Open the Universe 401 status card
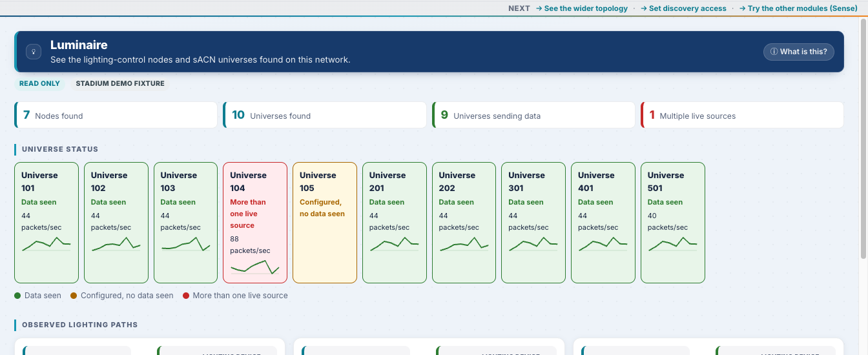Viewport: 868px width, 355px height. 603,223
